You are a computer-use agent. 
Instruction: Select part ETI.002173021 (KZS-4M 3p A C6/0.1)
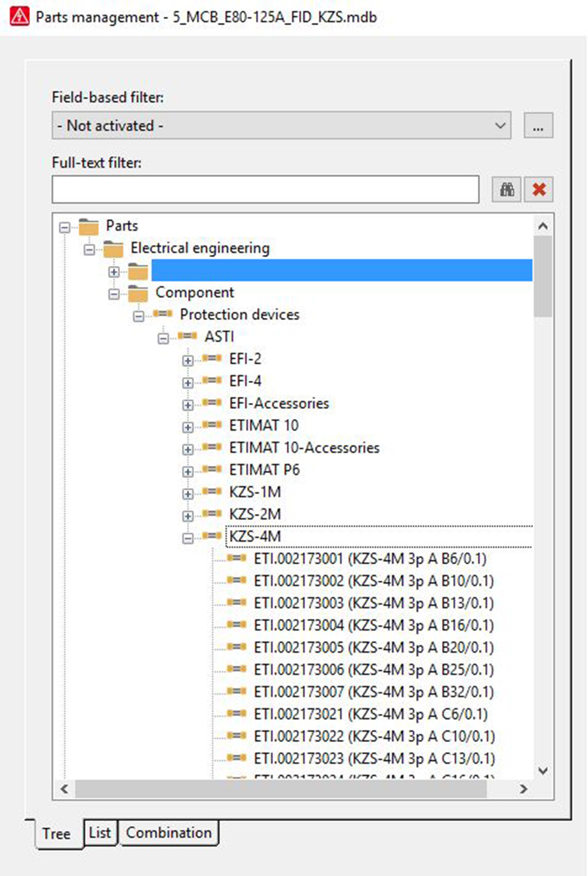(371, 714)
